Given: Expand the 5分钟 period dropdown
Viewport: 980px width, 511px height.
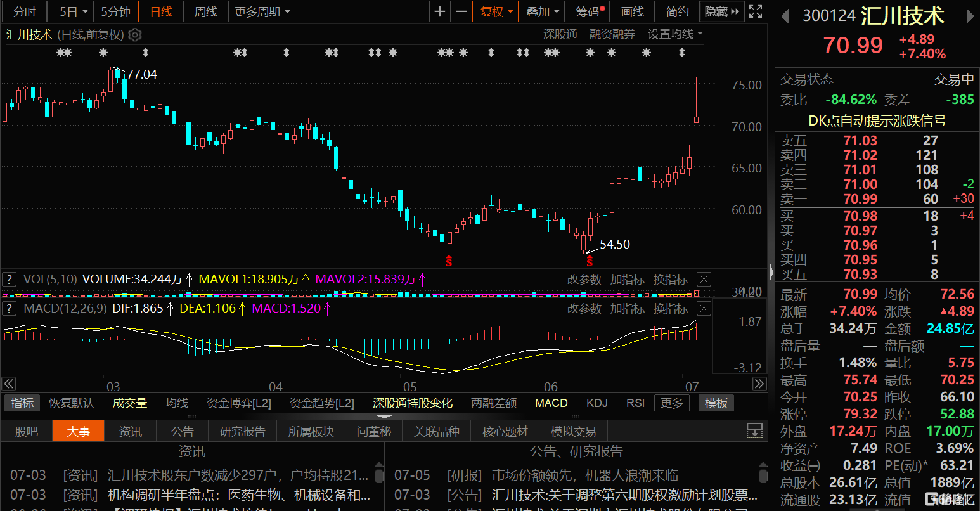Looking at the screenshot, I should click(115, 11).
